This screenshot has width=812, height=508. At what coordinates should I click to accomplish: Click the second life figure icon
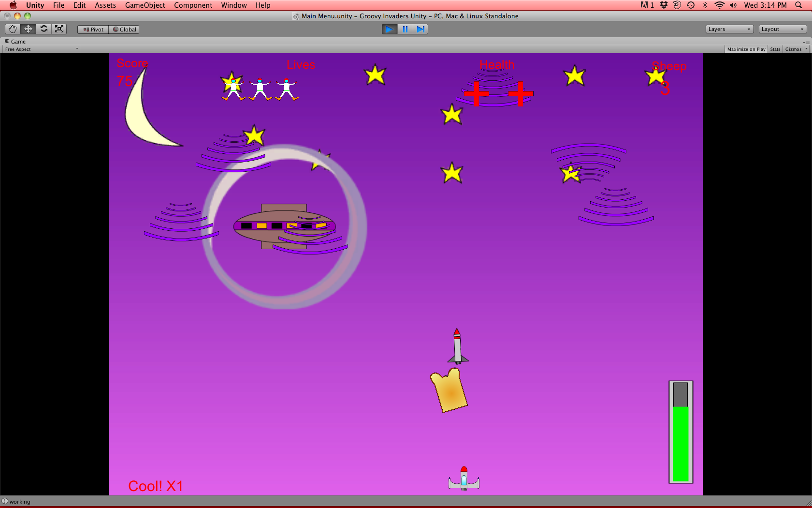[x=260, y=89]
